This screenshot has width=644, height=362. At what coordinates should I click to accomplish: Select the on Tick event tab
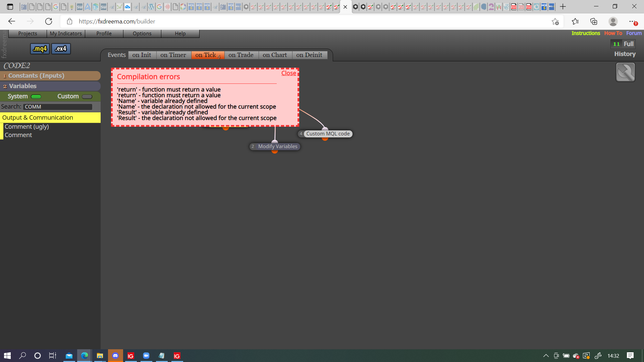[x=208, y=55]
